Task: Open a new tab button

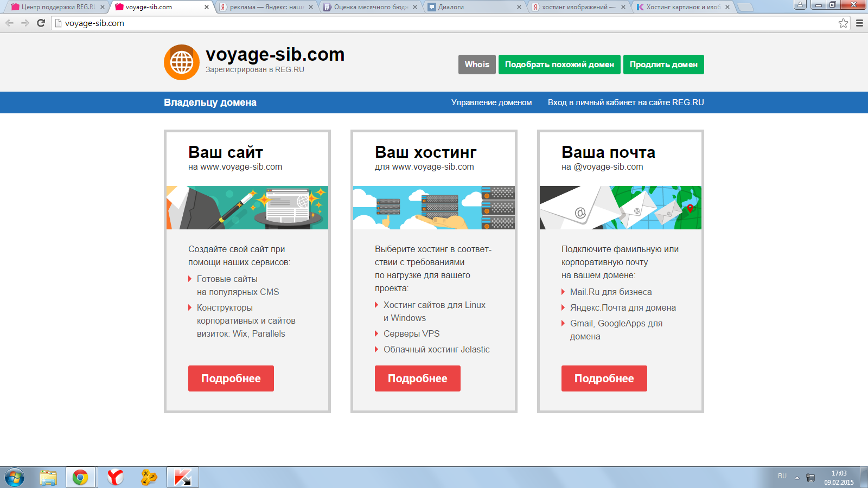Action: point(745,7)
